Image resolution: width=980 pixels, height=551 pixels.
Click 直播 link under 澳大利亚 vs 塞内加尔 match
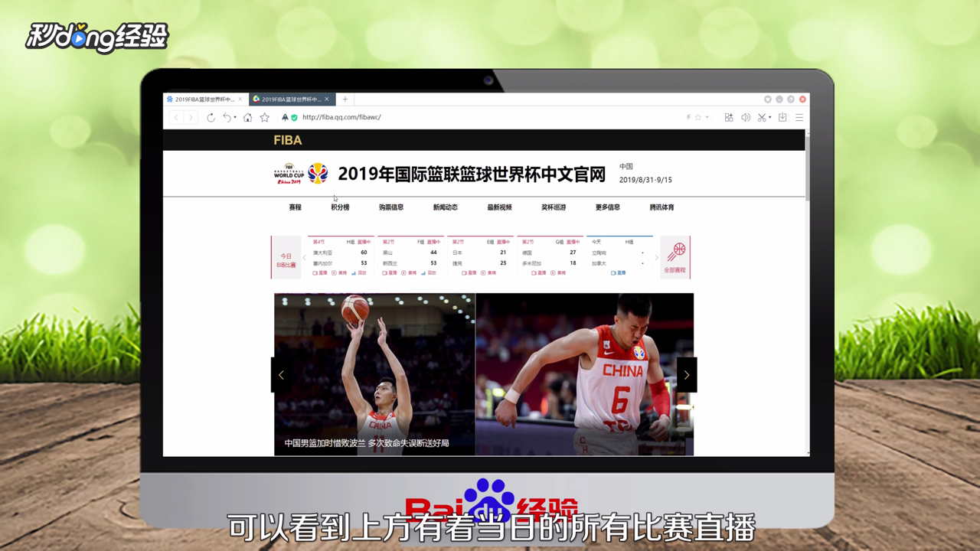pyautogui.click(x=320, y=272)
